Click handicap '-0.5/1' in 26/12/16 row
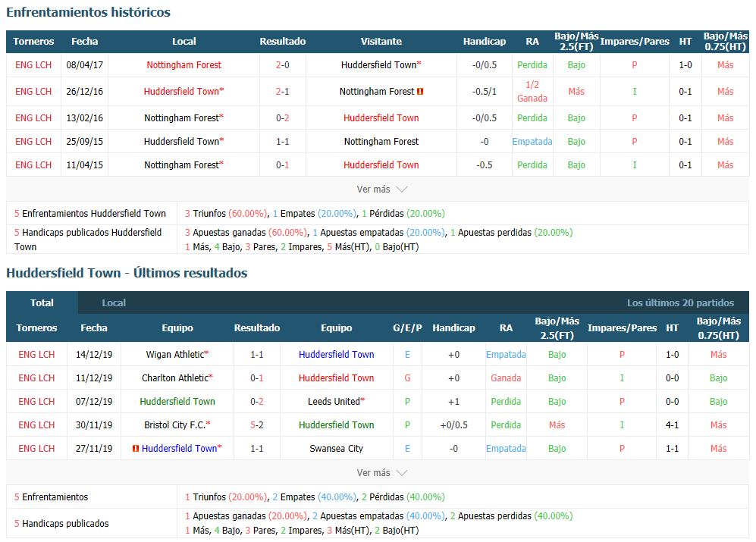 [484, 91]
